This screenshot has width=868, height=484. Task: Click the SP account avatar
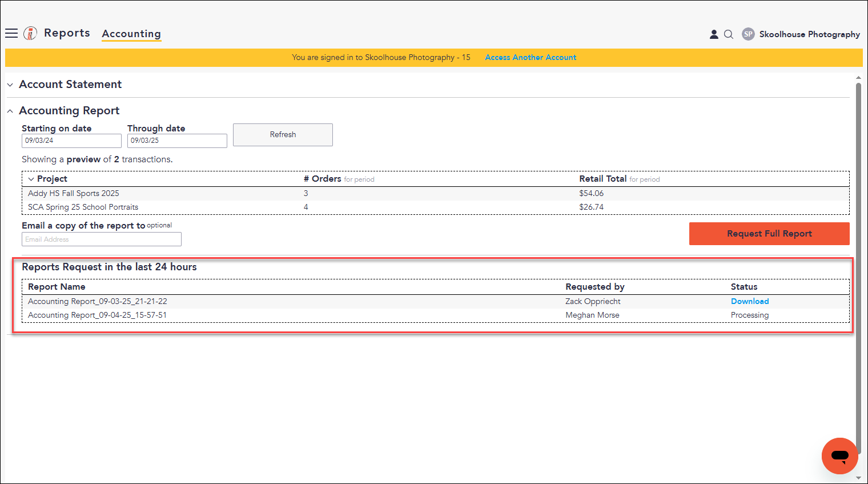click(x=748, y=34)
